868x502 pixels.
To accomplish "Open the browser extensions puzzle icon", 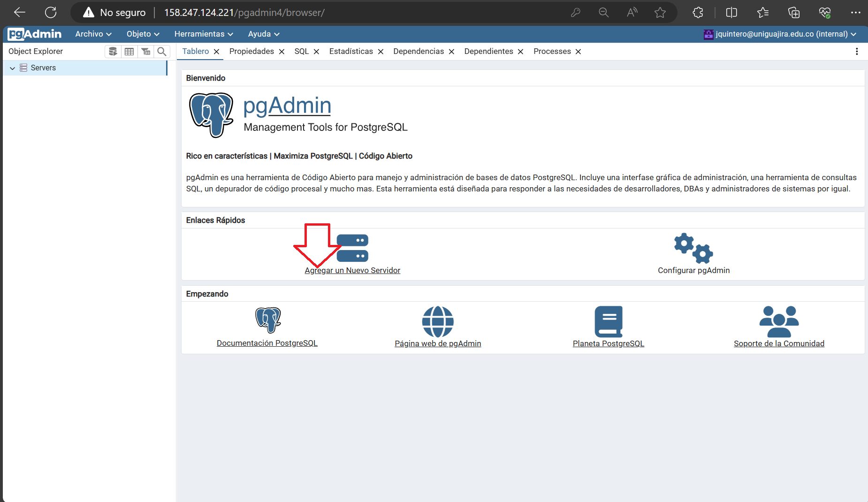I will (698, 13).
